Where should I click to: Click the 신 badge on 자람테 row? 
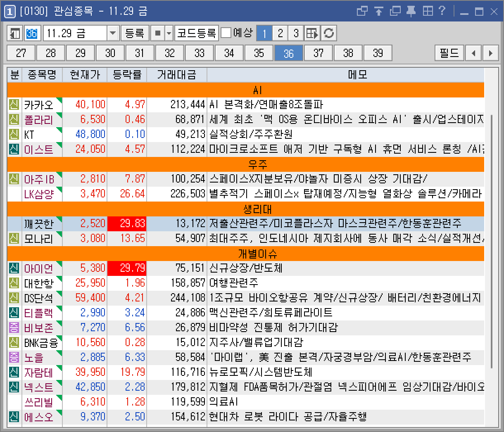14,372
